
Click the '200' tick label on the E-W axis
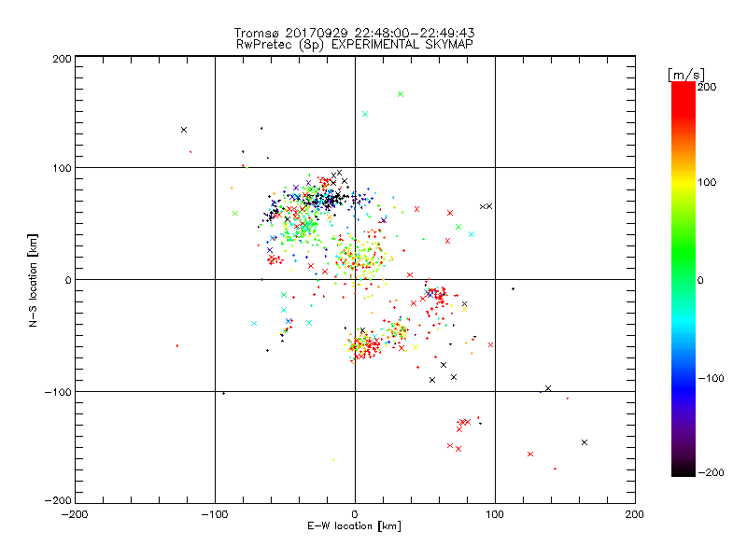pyautogui.click(x=635, y=514)
